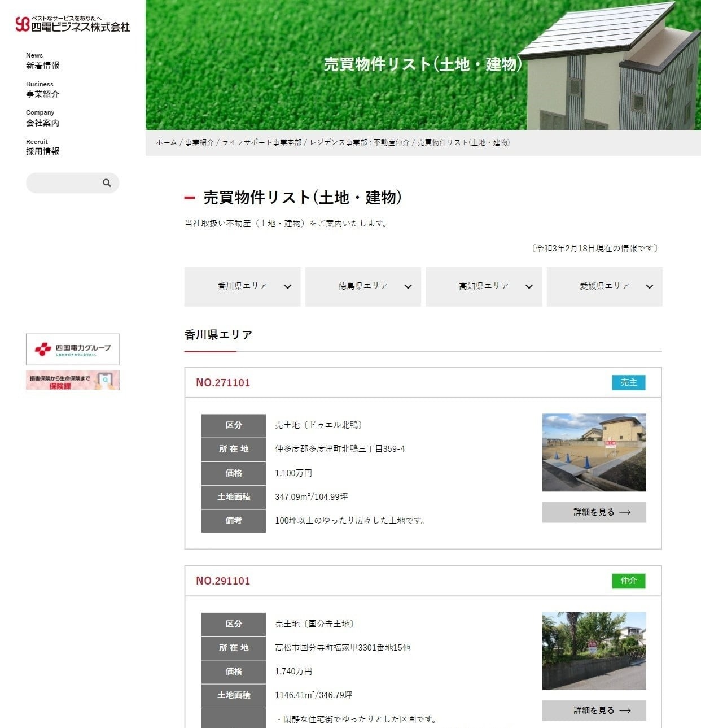Image resolution: width=701 pixels, height=728 pixels.
Task: Expand the 香川県エリア dropdown
Action: 242,287
